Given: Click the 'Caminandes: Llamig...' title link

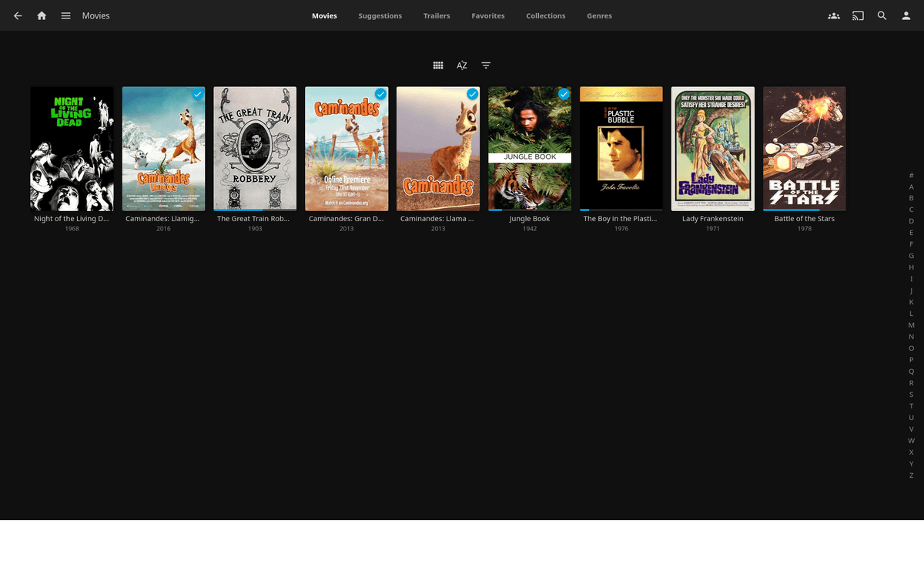Looking at the screenshot, I should point(163,219).
